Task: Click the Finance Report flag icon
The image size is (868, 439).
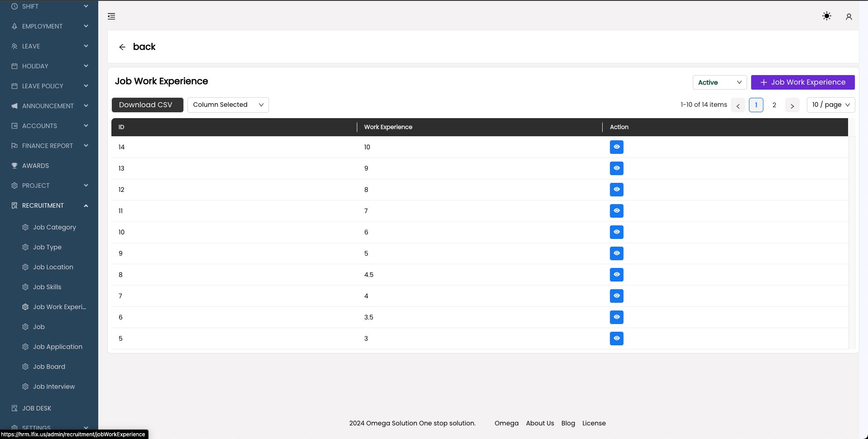Action: click(x=14, y=146)
